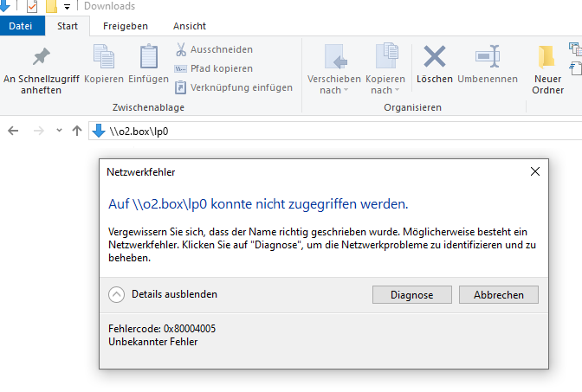This screenshot has height=392, width=582.
Task: Click Verknüpfung einfügen in the ribbon
Action: tap(234, 87)
